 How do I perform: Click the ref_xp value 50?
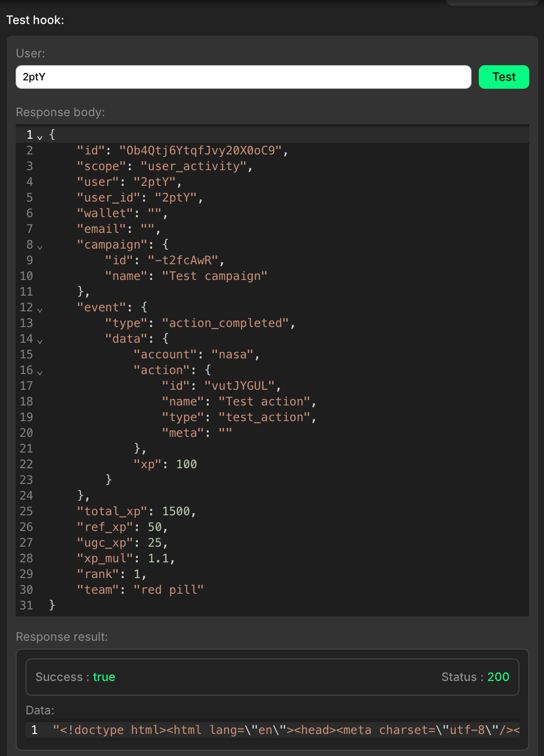[155, 527]
